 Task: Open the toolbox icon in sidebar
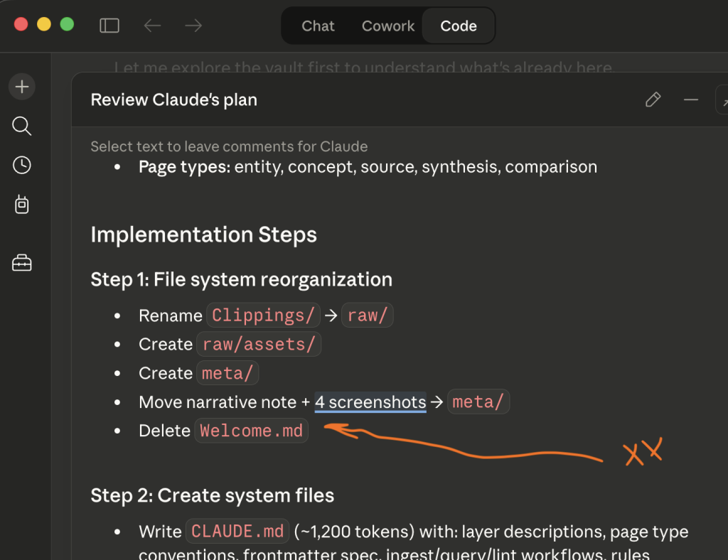point(22,263)
